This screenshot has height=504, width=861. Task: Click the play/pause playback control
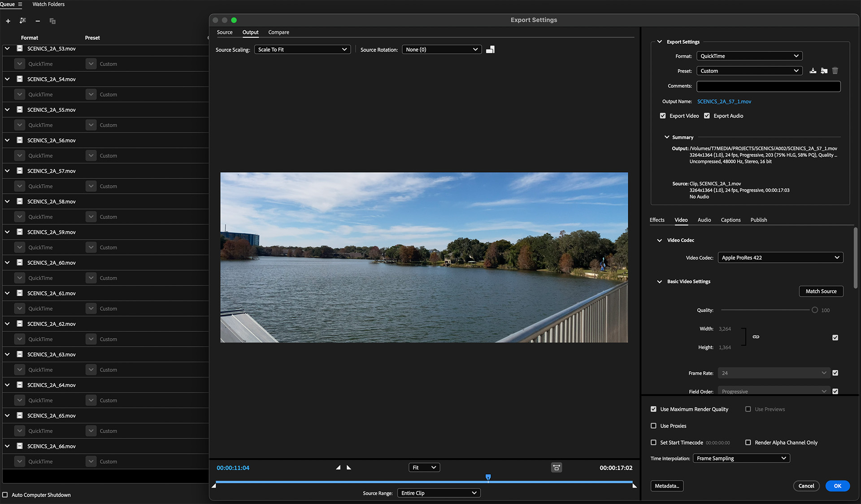(348, 467)
